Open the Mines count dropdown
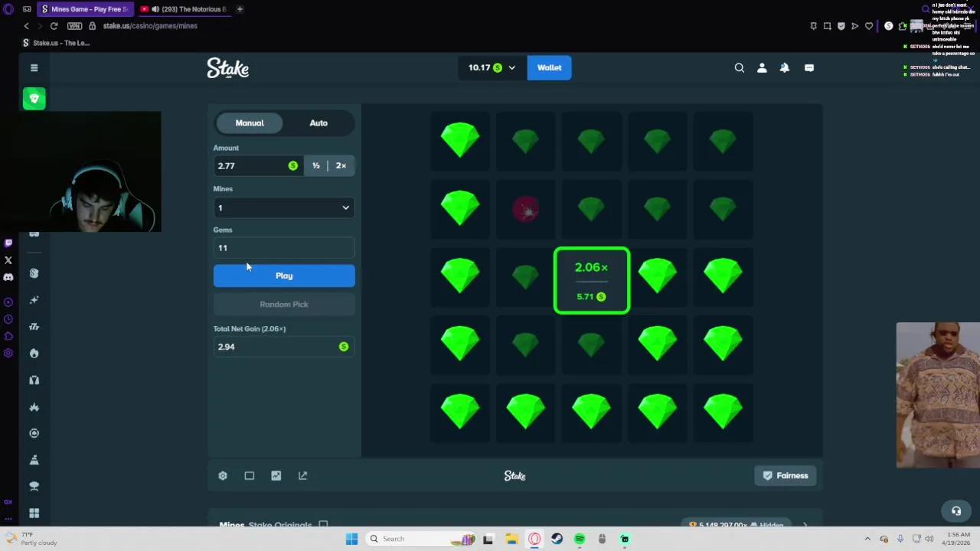Image resolution: width=980 pixels, height=551 pixels. pos(284,208)
